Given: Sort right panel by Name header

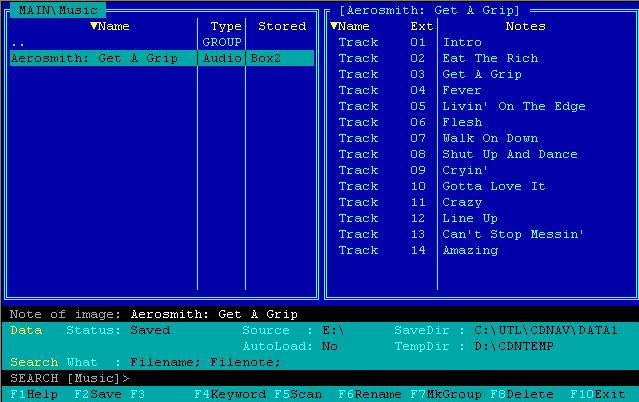Looking at the screenshot, I should (350, 27).
